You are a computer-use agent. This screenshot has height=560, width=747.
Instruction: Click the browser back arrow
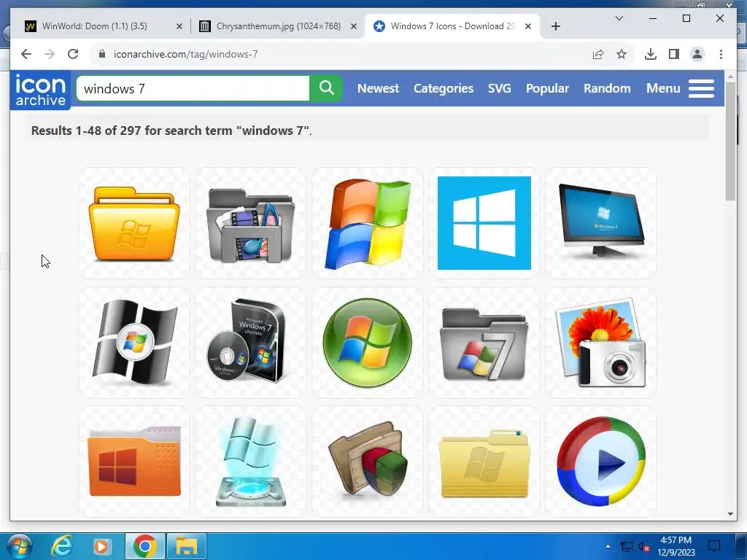(x=26, y=54)
